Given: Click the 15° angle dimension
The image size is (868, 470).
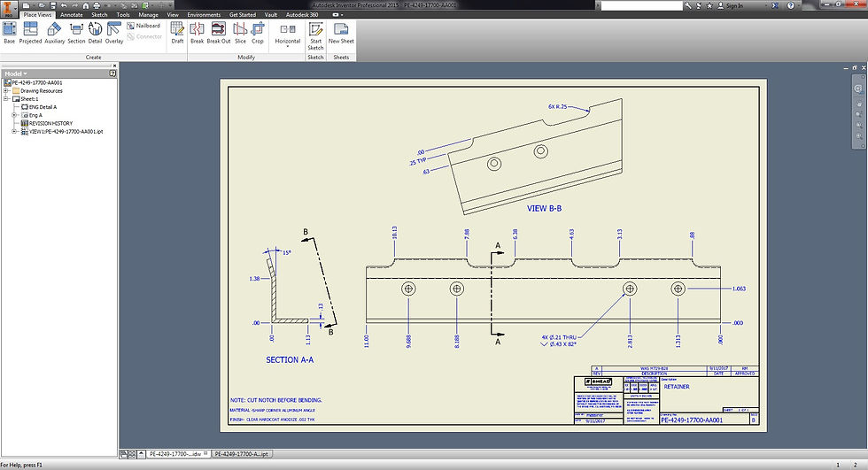Looking at the screenshot, I should pos(287,252).
